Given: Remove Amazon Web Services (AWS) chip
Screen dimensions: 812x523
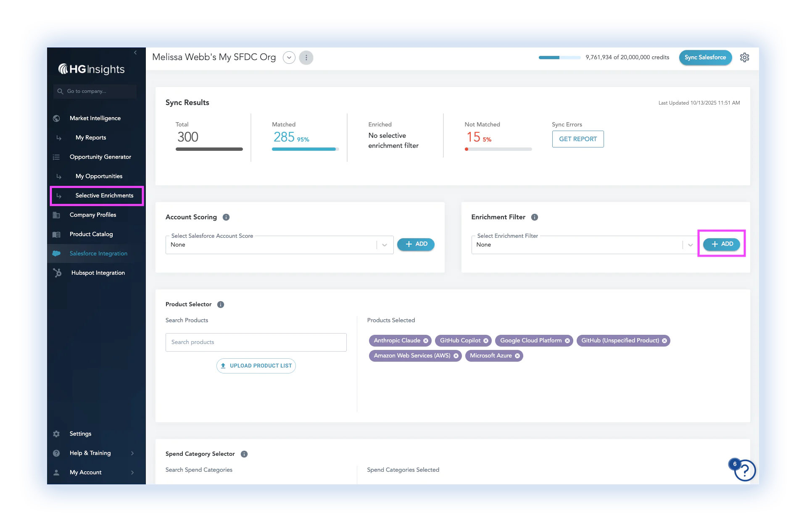Looking at the screenshot, I should 456,356.
